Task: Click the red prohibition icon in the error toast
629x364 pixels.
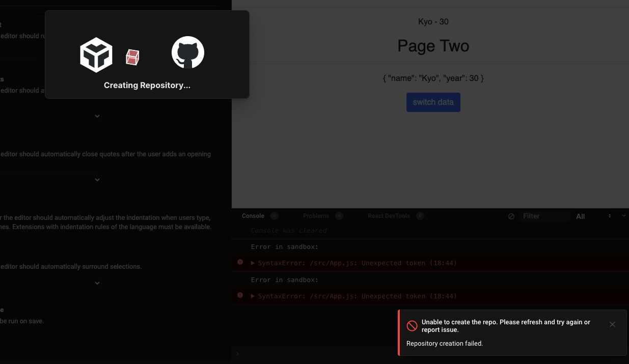Action: pos(412,325)
